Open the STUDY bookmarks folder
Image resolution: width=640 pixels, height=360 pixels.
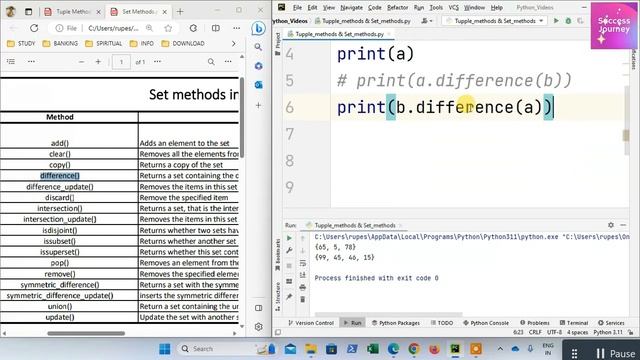(x=21, y=43)
